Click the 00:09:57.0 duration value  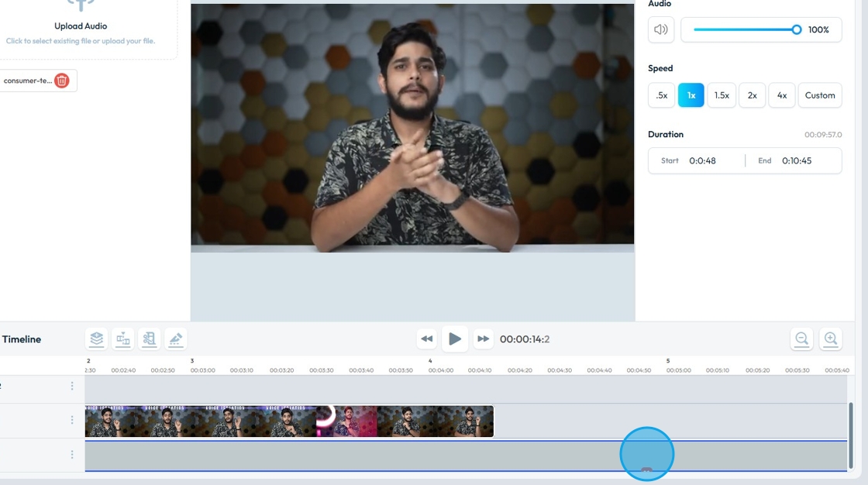(x=823, y=135)
